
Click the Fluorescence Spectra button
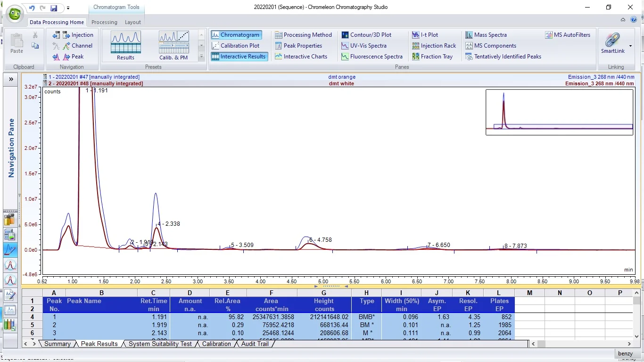click(372, 57)
